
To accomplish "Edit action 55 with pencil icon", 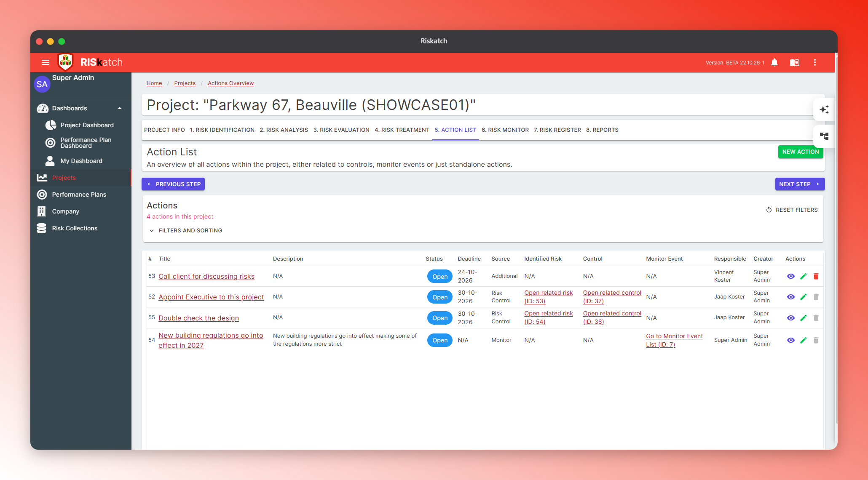I will click(x=804, y=318).
